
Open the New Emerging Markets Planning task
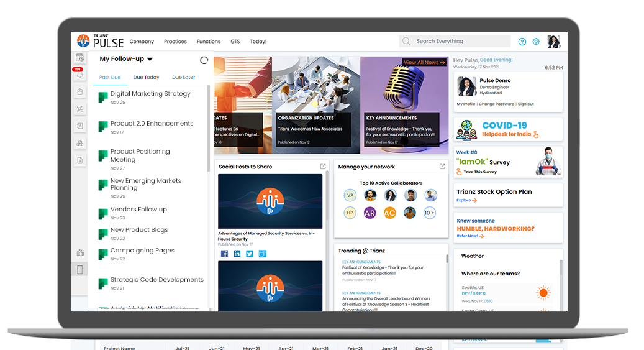click(145, 184)
